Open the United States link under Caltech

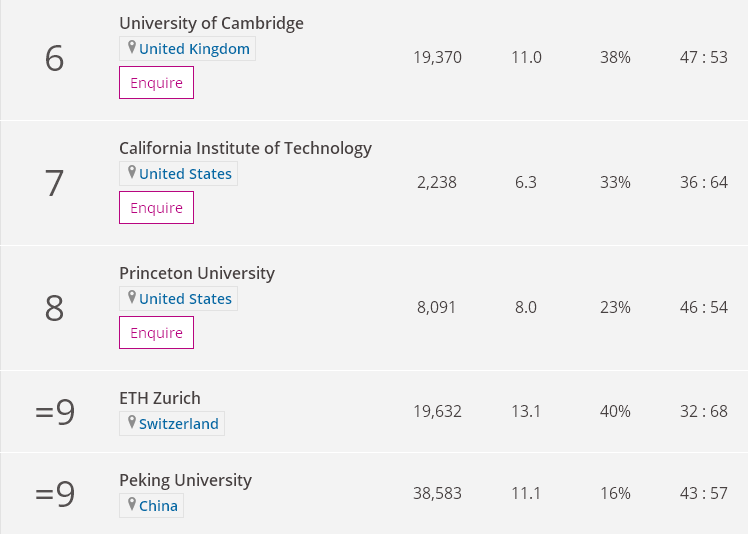pyautogui.click(x=185, y=174)
